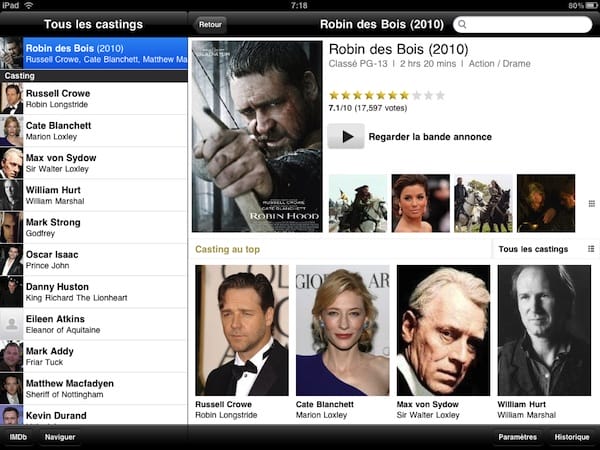Open the Historique view
This screenshot has width=600, height=450.
tap(572, 437)
